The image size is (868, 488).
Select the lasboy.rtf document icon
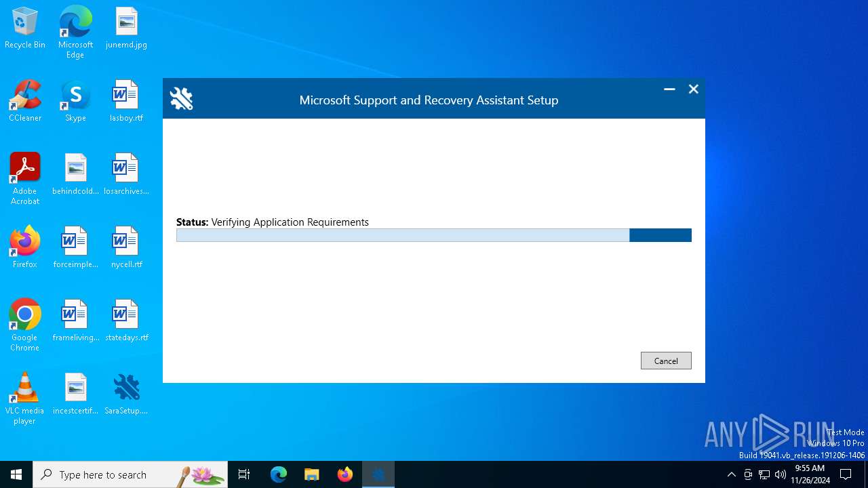126,102
